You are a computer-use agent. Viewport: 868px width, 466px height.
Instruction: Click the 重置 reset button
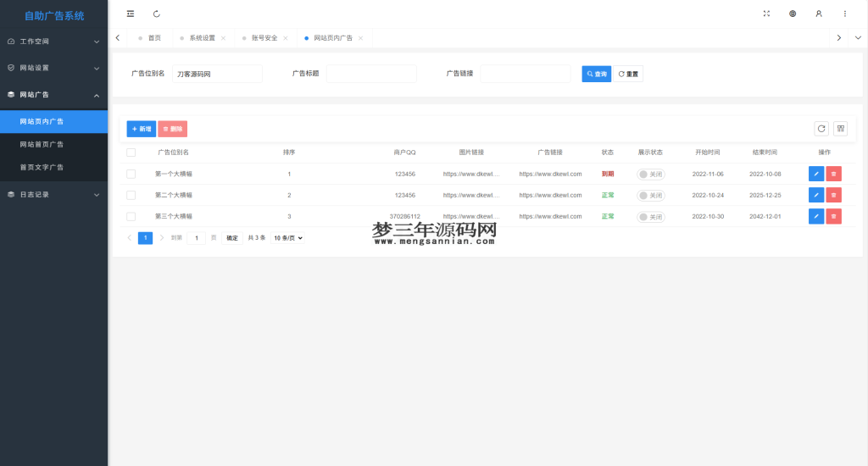(x=628, y=74)
